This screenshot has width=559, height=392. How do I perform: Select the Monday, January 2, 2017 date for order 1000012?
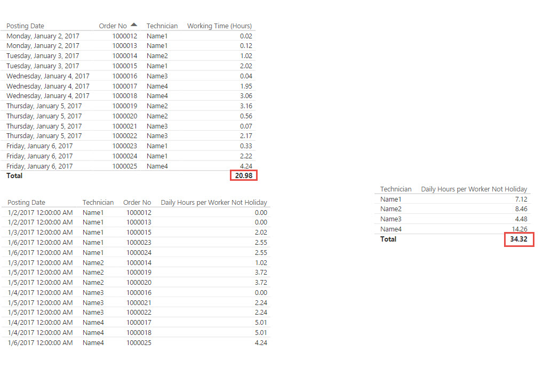43,36
